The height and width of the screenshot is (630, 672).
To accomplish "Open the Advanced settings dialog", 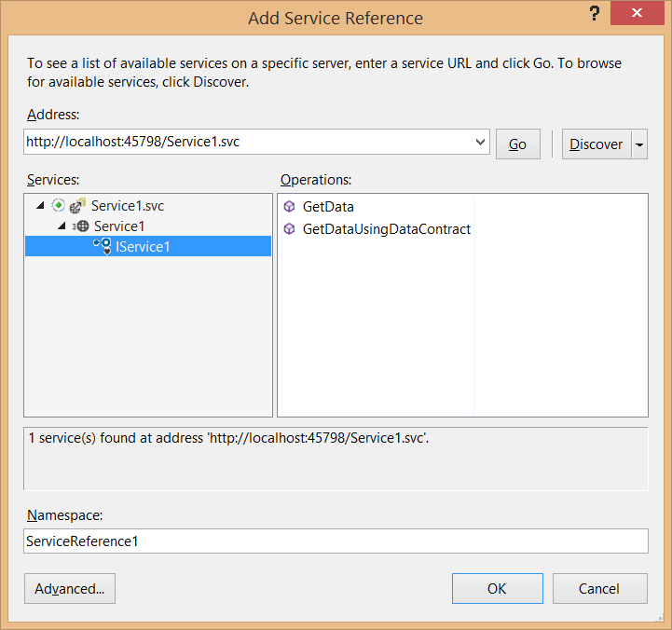I will [70, 588].
